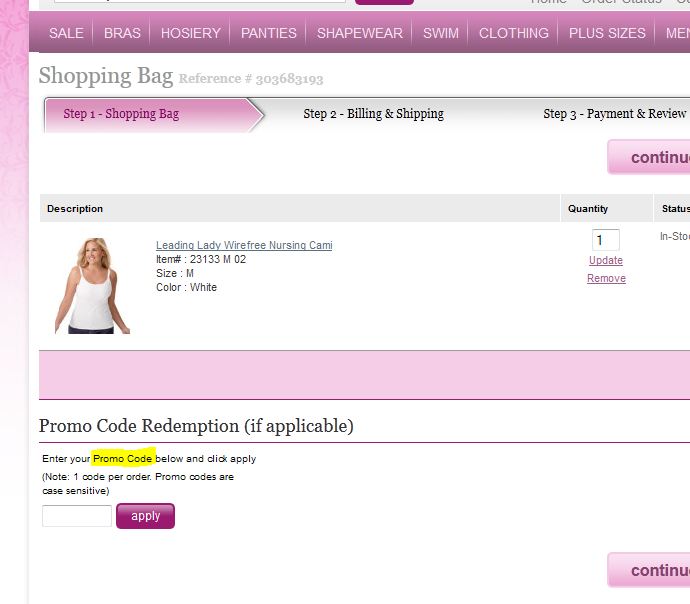Image resolution: width=690 pixels, height=604 pixels.
Task: Go to the HOSIERY category
Action: pyautogui.click(x=191, y=33)
